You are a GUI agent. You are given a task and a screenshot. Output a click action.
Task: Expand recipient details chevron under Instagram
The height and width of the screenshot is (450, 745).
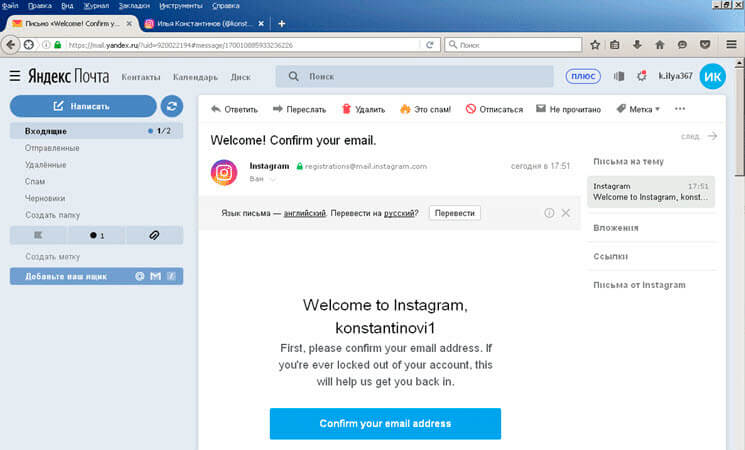273,179
